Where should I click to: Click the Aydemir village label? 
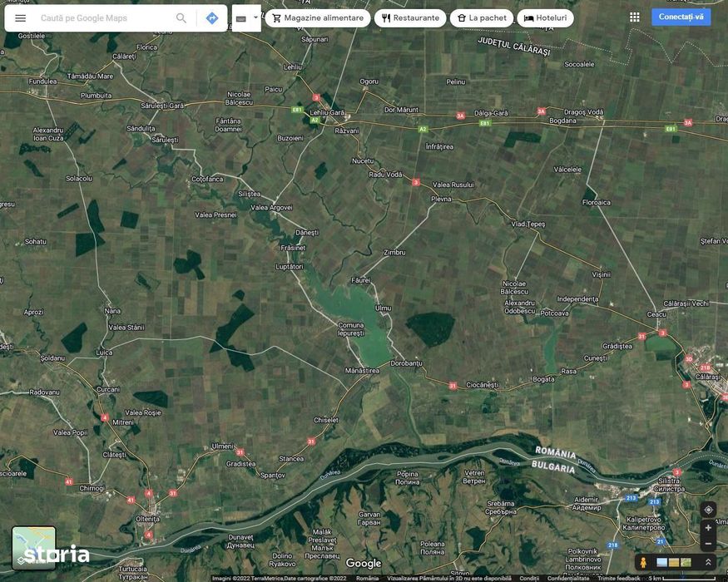coord(586,504)
